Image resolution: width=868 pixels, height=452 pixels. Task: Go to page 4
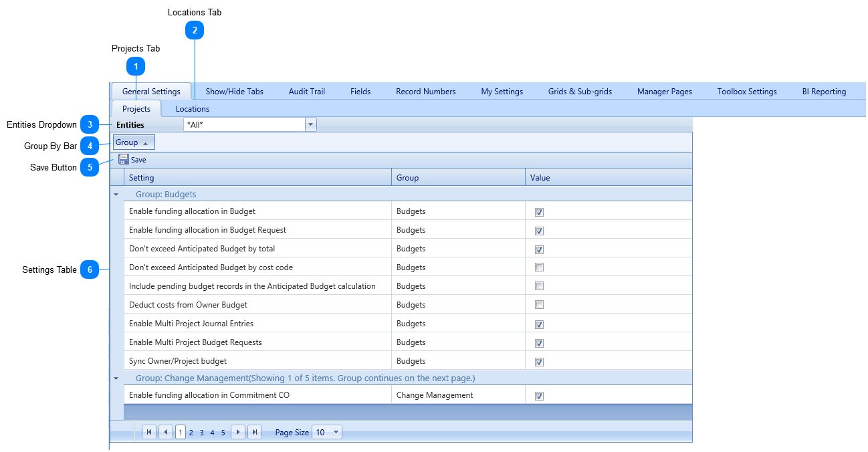coord(213,433)
